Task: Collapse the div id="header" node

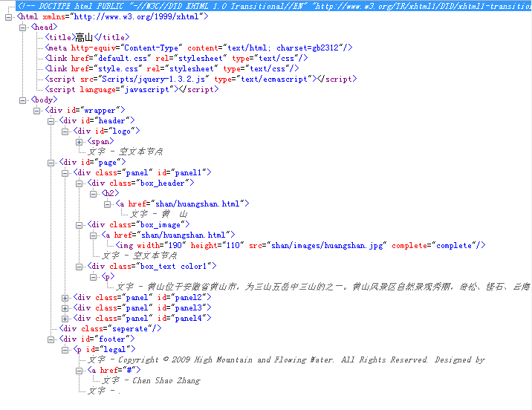Action: click(x=51, y=121)
